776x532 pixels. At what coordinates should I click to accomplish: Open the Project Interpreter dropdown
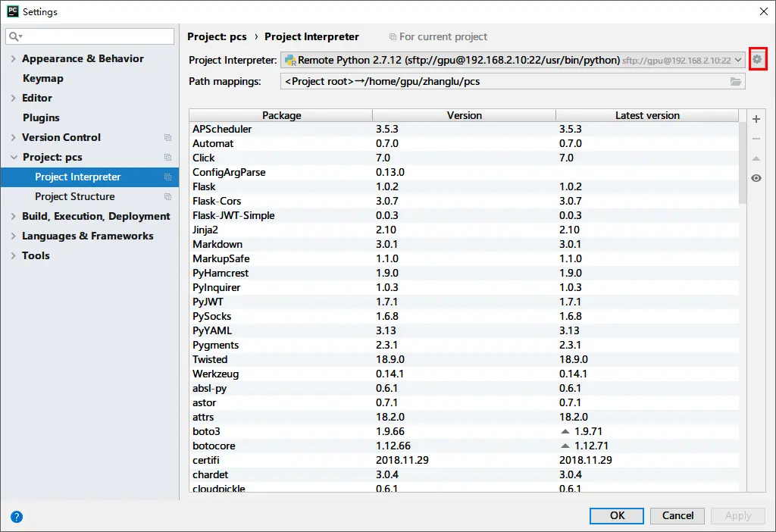click(x=513, y=60)
